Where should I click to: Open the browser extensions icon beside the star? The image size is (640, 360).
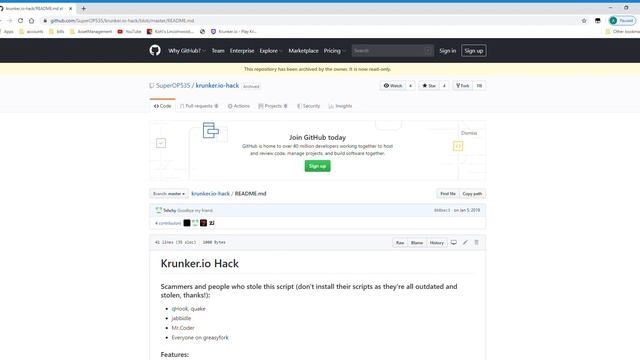coord(598,20)
